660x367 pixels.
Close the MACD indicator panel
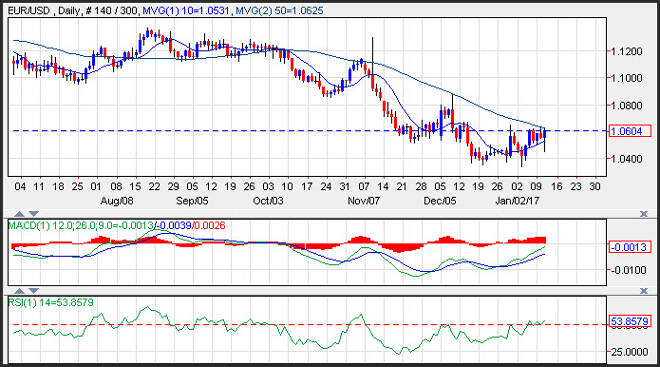point(643,214)
